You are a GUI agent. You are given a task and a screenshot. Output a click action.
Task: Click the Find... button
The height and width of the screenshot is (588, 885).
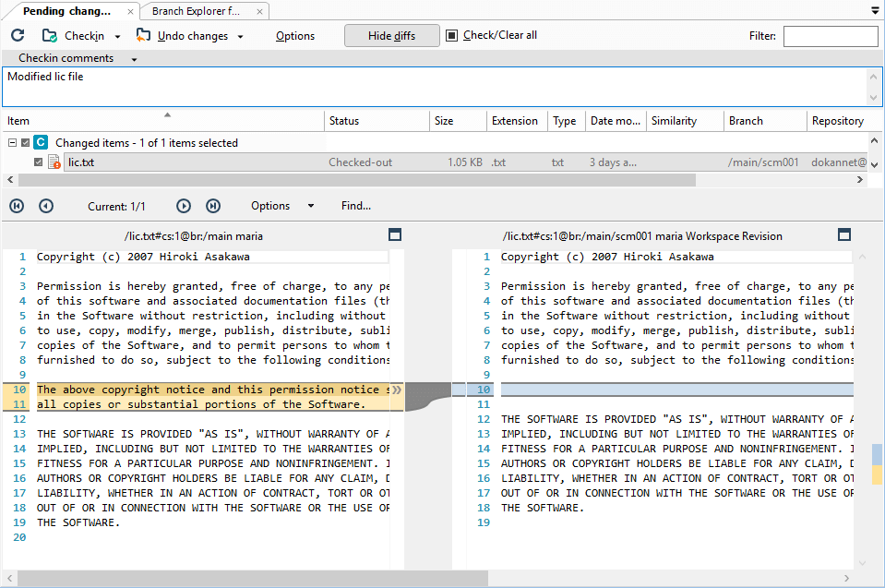pos(356,206)
